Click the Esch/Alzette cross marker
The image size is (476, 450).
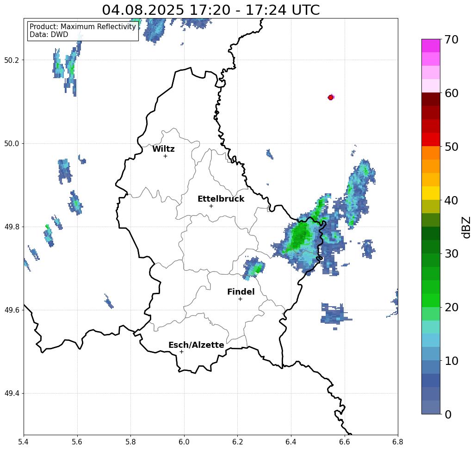181,351
